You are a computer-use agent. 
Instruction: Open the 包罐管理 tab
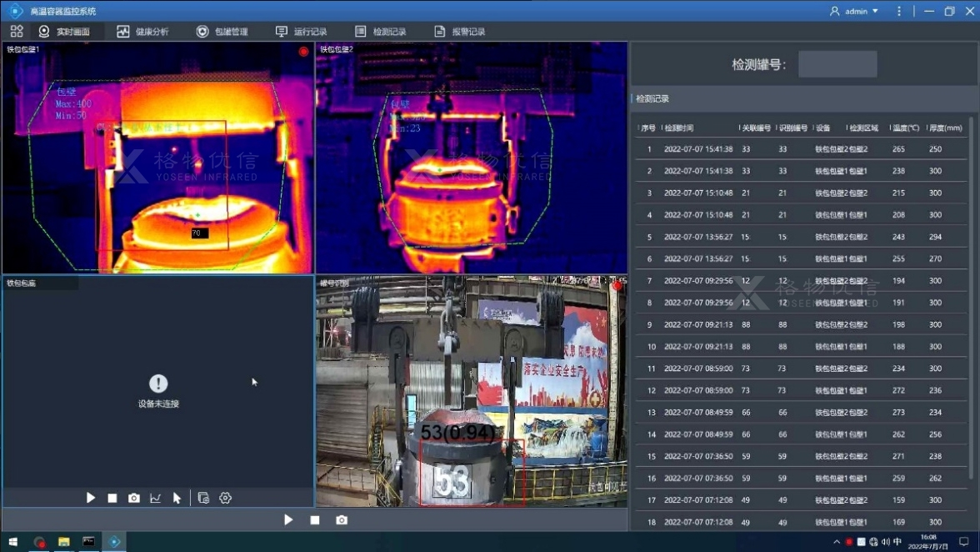coord(222,32)
